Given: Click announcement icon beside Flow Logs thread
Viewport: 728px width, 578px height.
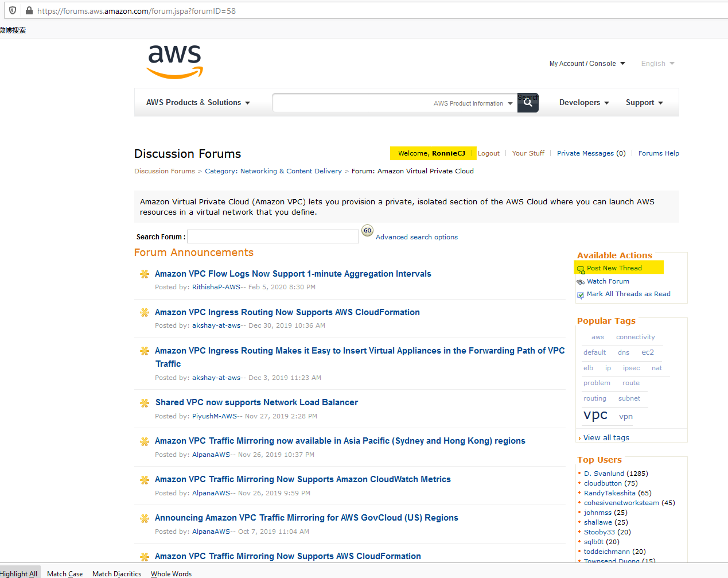Looking at the screenshot, I should [145, 274].
